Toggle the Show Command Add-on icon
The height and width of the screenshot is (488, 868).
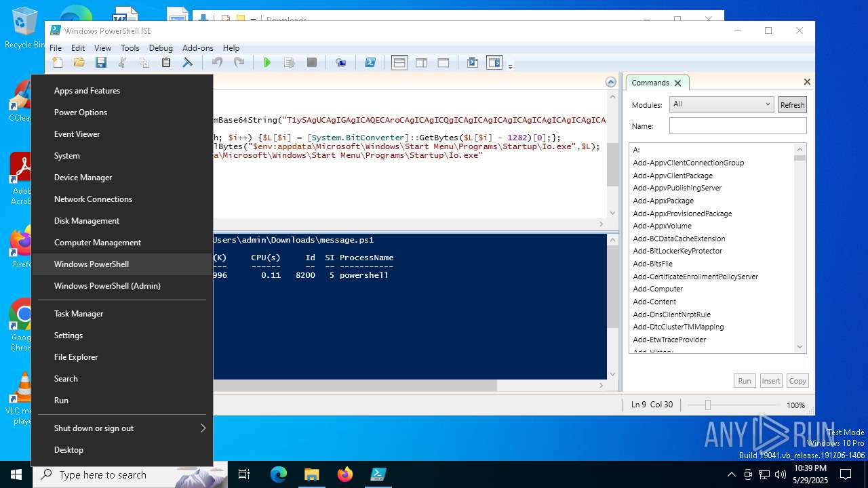click(x=494, y=63)
